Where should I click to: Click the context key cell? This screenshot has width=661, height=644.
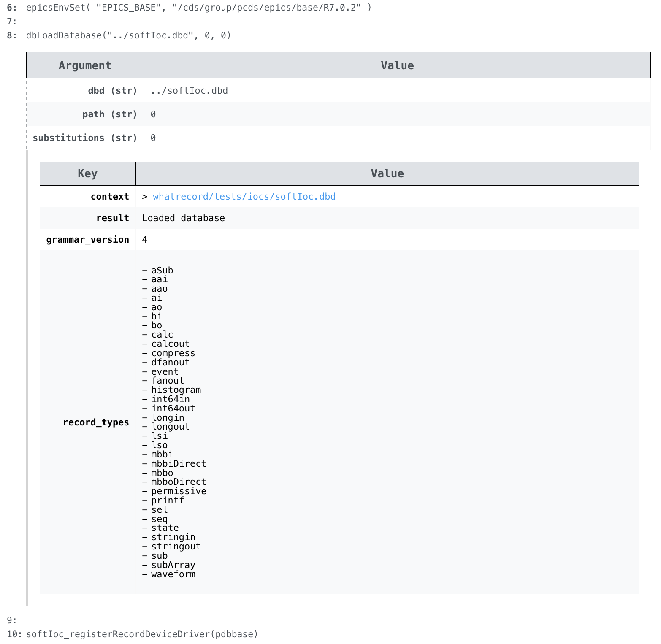(110, 196)
